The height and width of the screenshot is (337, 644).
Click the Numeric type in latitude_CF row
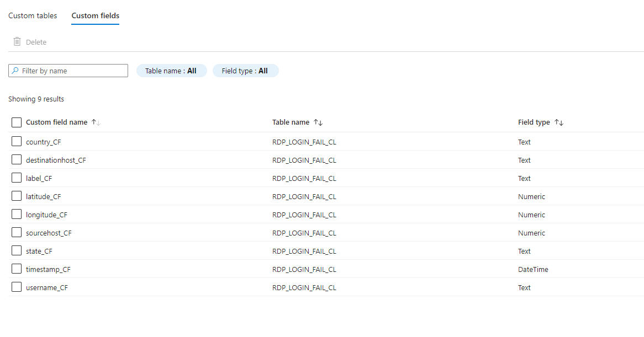coord(531,196)
